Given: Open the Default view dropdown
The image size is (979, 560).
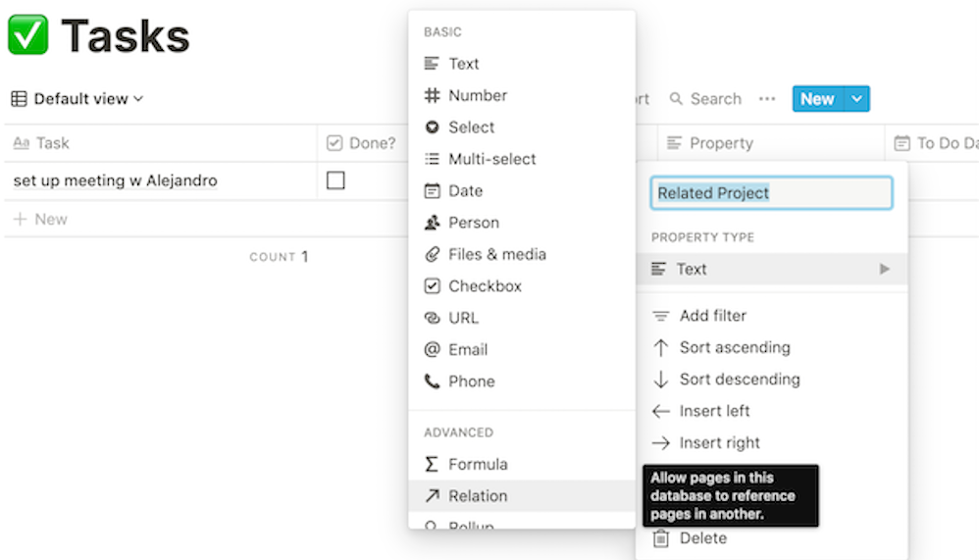Looking at the screenshot, I should pyautogui.click(x=78, y=99).
